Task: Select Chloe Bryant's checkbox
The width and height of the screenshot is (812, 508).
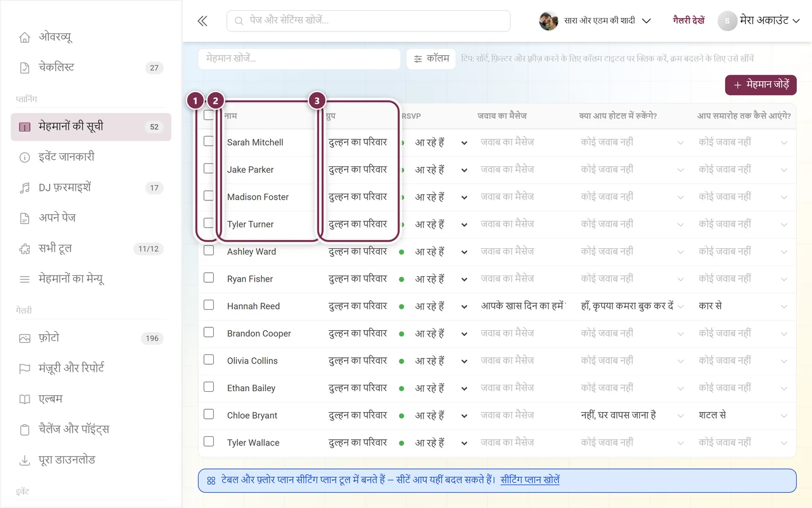Action: pyautogui.click(x=209, y=414)
